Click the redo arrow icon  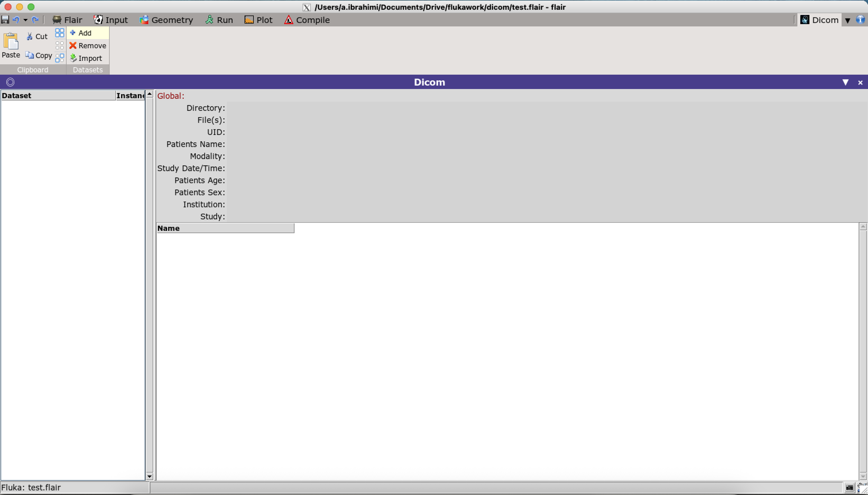pos(35,20)
